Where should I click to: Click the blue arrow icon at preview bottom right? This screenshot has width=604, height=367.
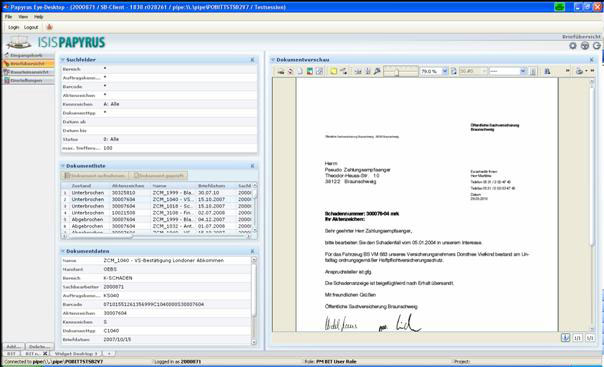click(x=565, y=338)
